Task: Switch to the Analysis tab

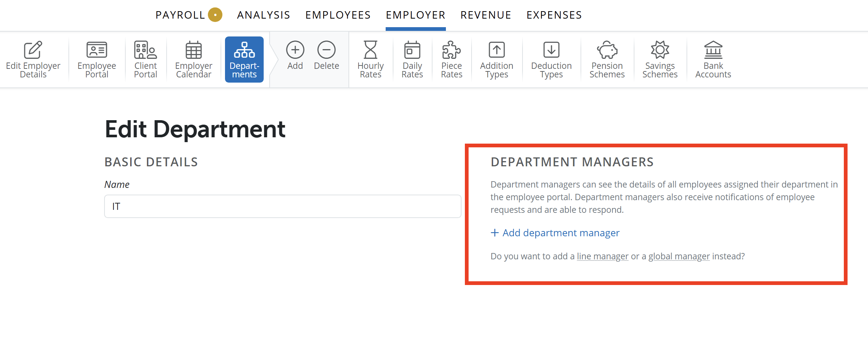Action: [x=264, y=15]
